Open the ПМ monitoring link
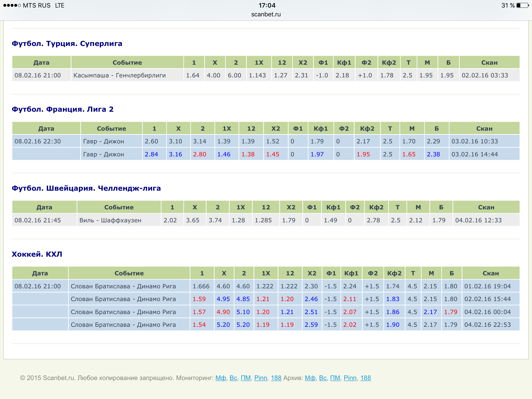The image size is (532, 399). (x=245, y=378)
